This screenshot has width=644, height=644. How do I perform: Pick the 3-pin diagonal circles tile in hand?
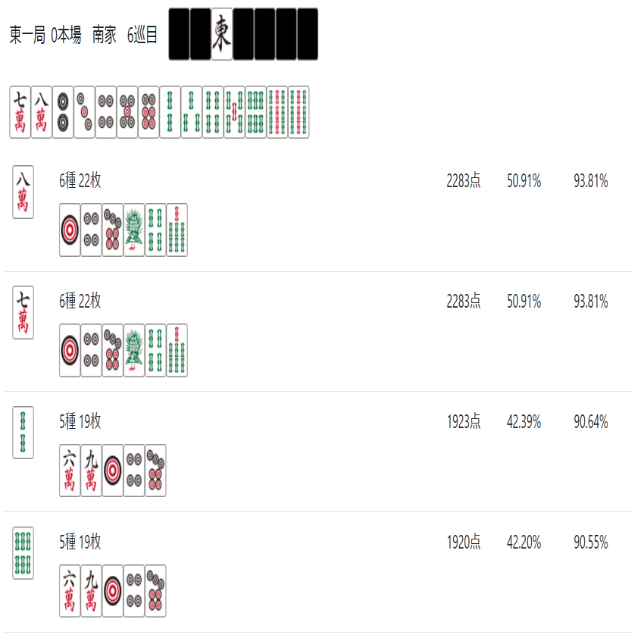pos(84,112)
